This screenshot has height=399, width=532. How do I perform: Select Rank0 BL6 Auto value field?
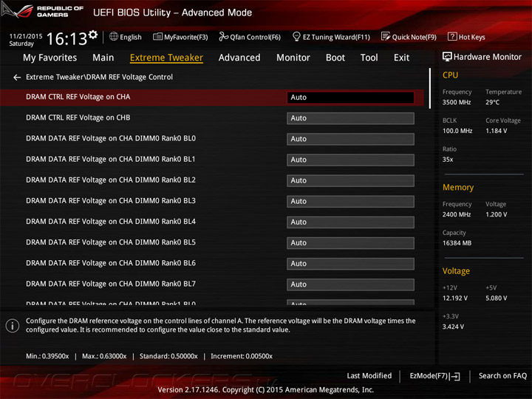[x=350, y=264]
